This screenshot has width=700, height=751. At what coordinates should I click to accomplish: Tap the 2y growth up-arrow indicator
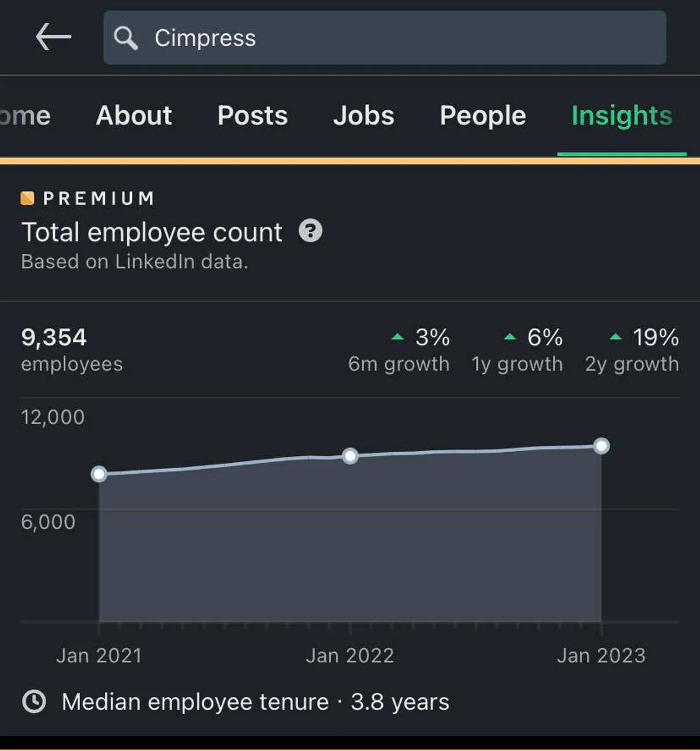tap(615, 337)
